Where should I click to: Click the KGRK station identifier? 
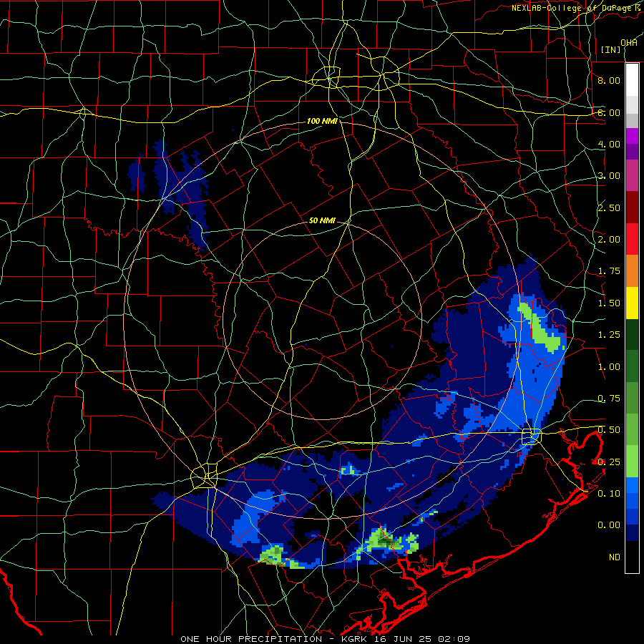click(356, 639)
